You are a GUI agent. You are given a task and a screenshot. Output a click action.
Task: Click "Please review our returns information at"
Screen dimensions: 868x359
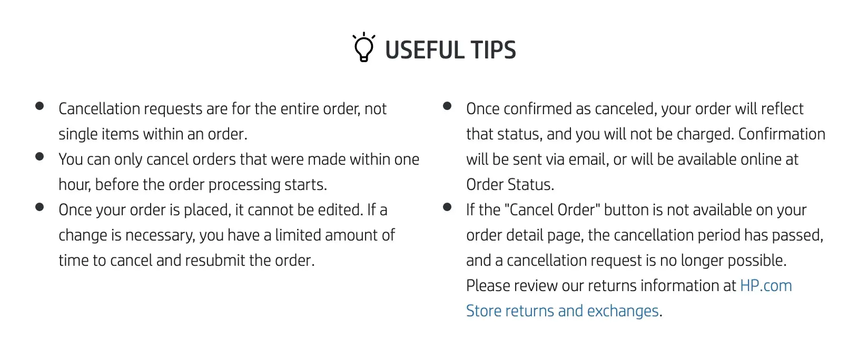pos(600,286)
